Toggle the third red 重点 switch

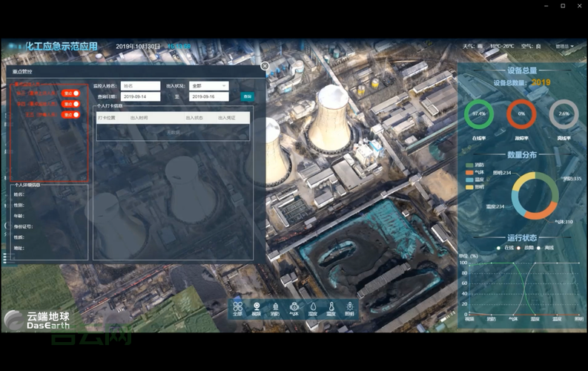(71, 114)
